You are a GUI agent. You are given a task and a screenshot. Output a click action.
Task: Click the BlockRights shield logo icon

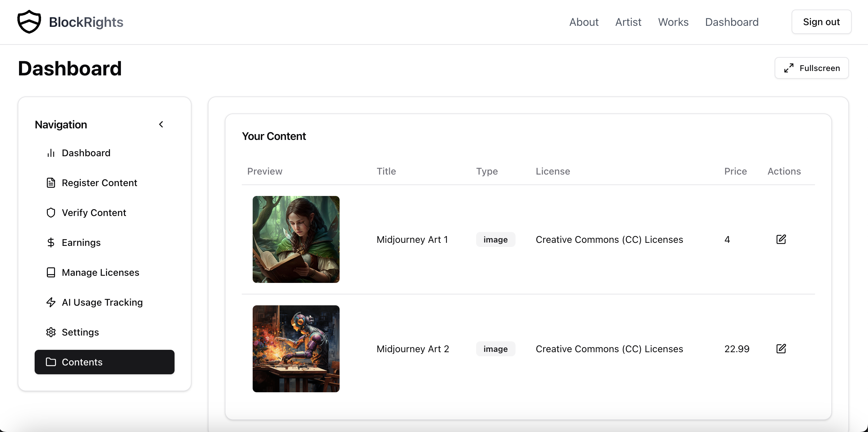tap(29, 22)
